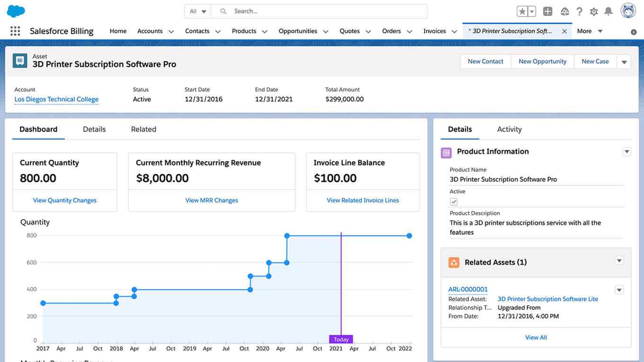Click the Salesforce cloud logo
The image size is (644, 362).
tap(16, 11)
